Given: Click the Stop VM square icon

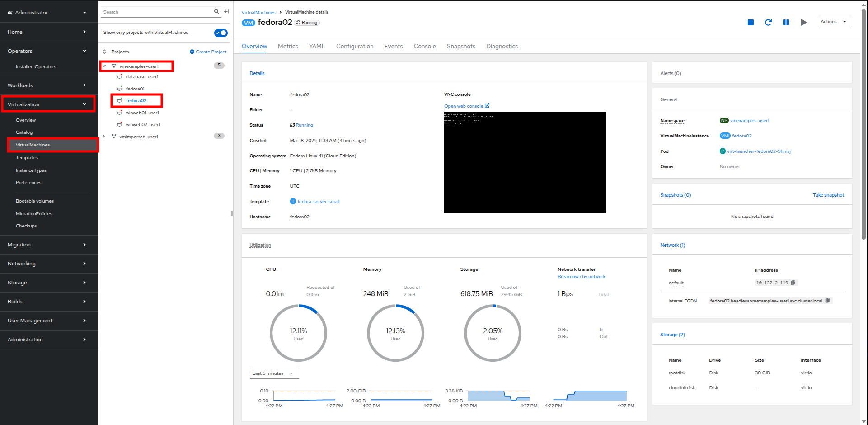Looking at the screenshot, I should pyautogui.click(x=751, y=22).
